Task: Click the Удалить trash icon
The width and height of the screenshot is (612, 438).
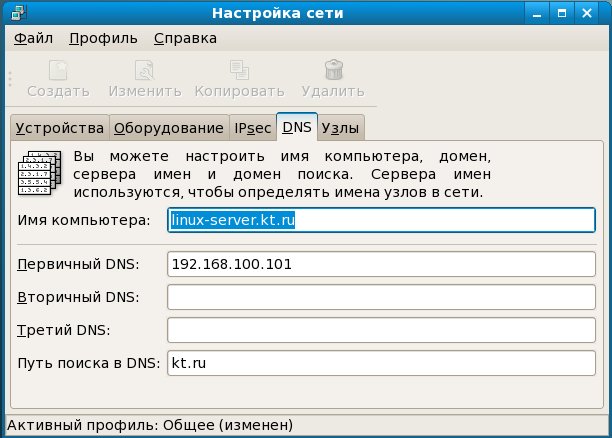Action: 334,70
